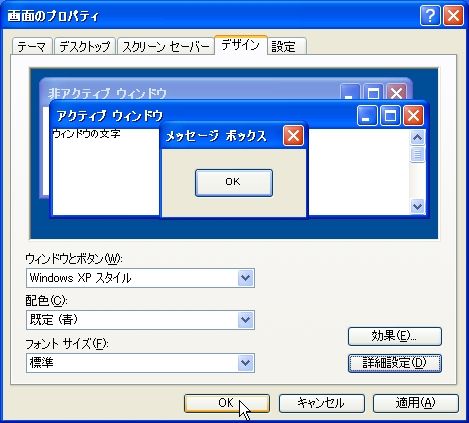The image size is (469, 423).
Task: Click the 非アクティブ ウィンドウ title bar text
Action: point(107,93)
